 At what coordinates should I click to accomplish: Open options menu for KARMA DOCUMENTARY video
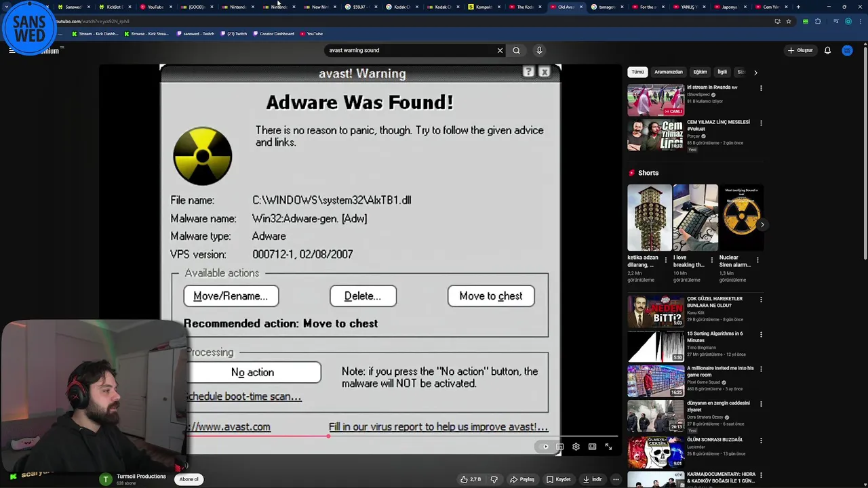pos(761,474)
